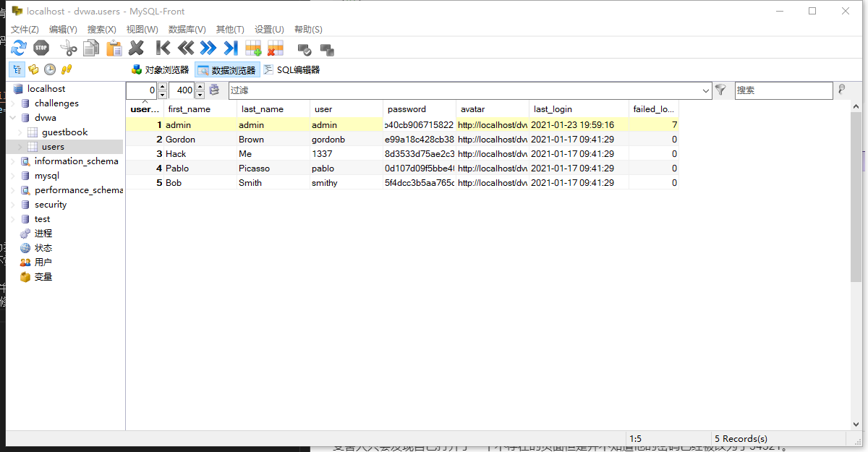Switch to SQL编辑器 tab
This screenshot has height=452, width=868.
coord(291,70)
